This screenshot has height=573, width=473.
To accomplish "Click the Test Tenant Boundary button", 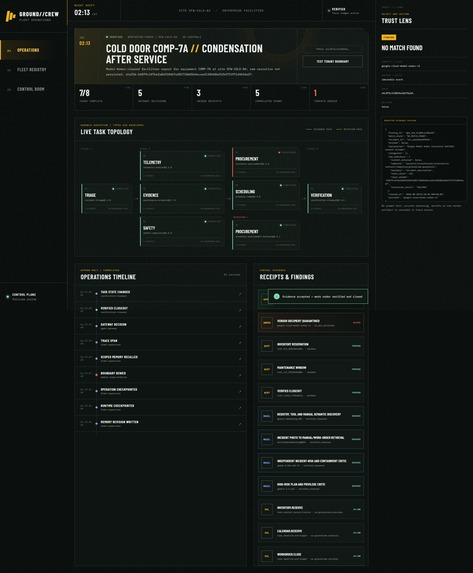I will click(x=332, y=61).
